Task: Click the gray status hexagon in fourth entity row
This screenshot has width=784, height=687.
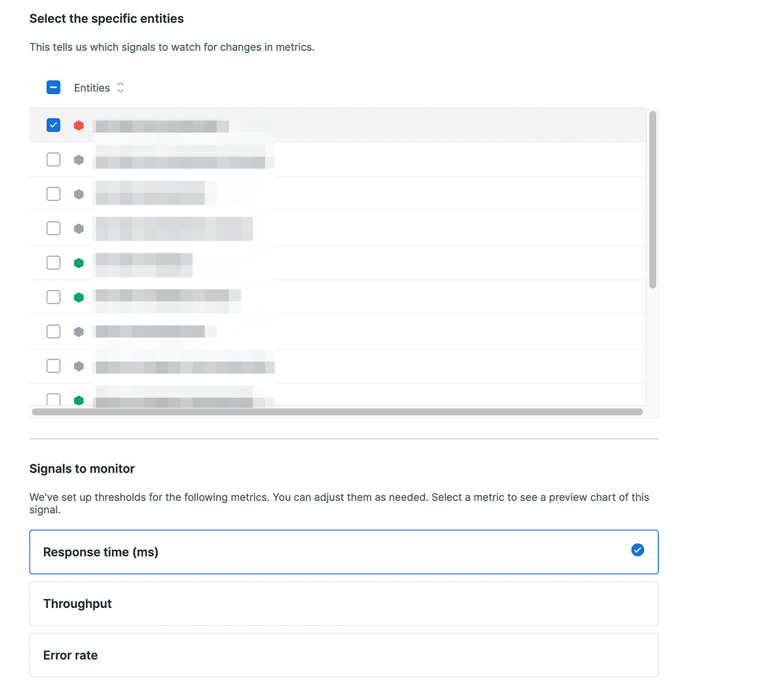Action: pyautogui.click(x=79, y=229)
